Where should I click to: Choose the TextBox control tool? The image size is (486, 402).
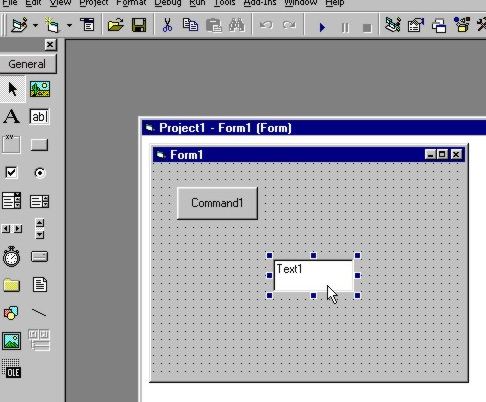39,117
